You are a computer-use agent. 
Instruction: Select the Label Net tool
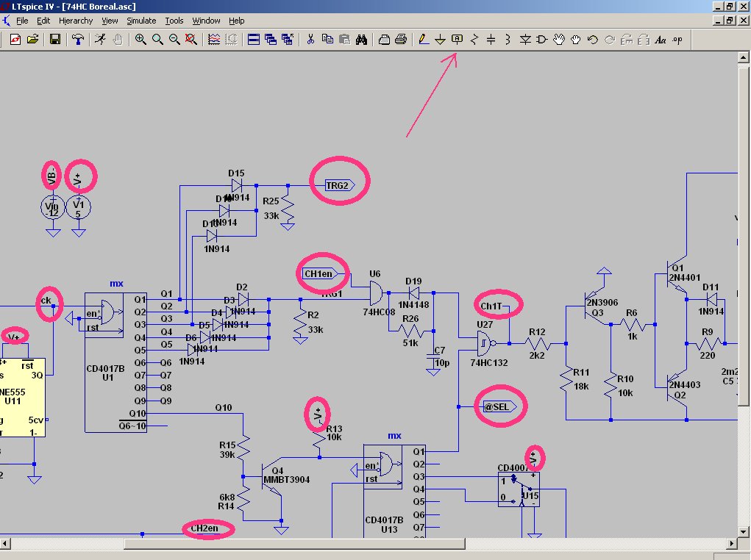pos(457,40)
